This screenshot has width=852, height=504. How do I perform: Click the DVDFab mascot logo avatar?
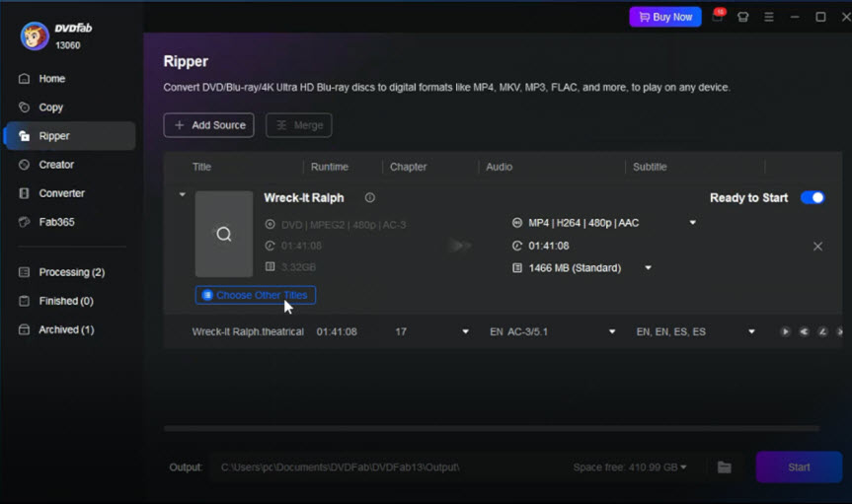35,36
